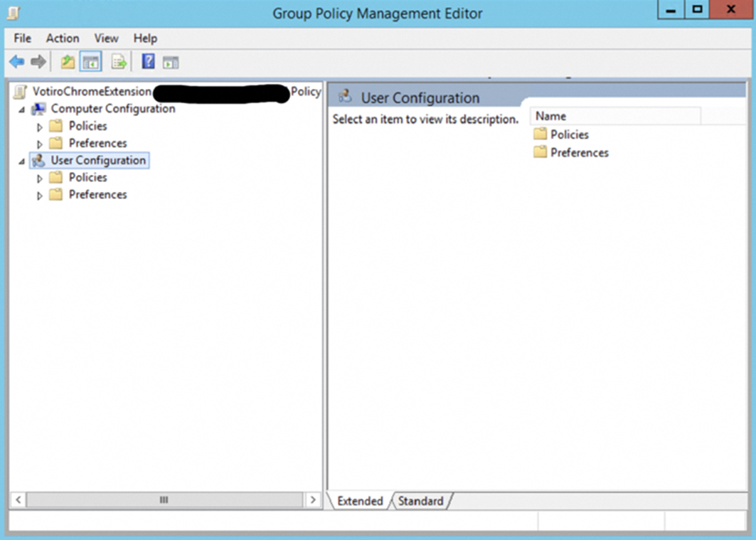Image resolution: width=756 pixels, height=540 pixels.
Task: Open the Help menu
Action: (x=145, y=38)
